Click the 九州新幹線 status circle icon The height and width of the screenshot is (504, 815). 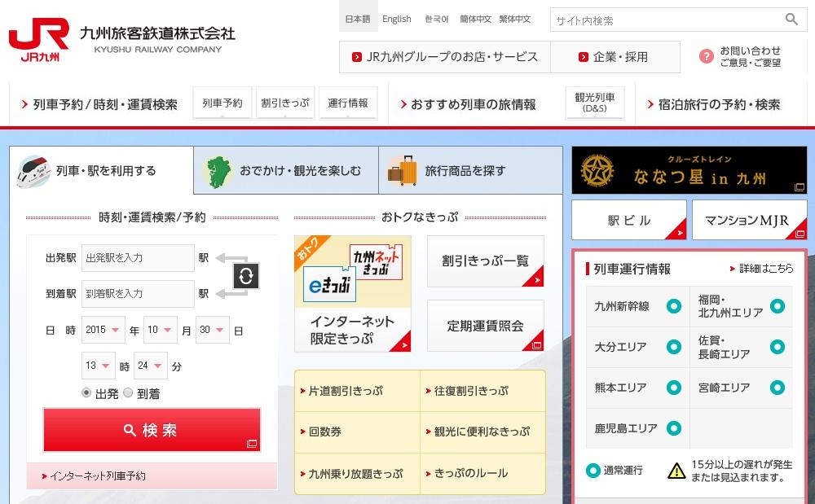[674, 306]
